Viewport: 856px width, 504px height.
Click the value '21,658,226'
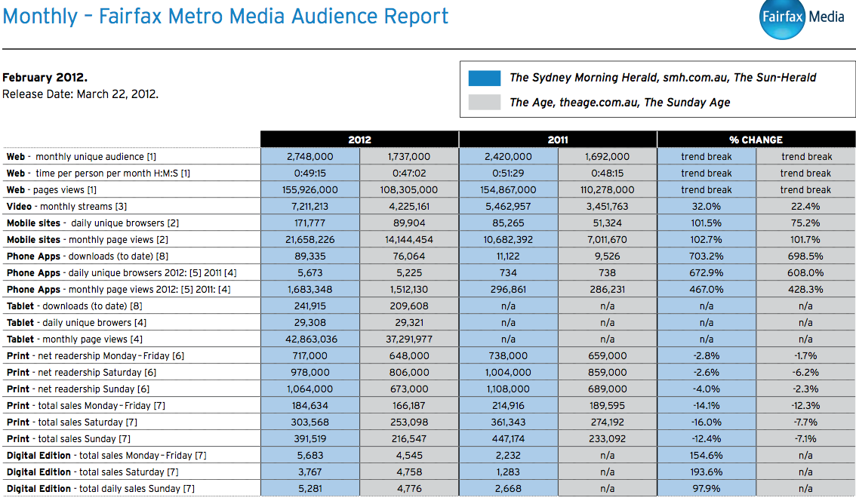pos(310,239)
